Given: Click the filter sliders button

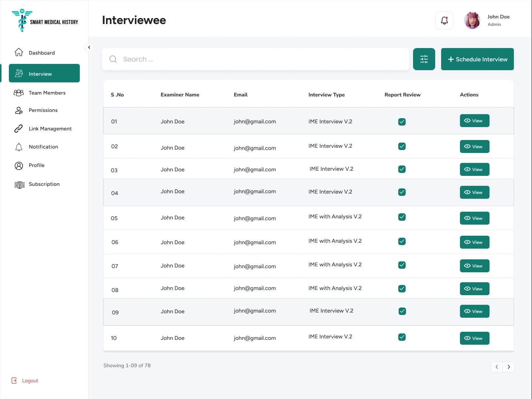Looking at the screenshot, I should [424, 59].
